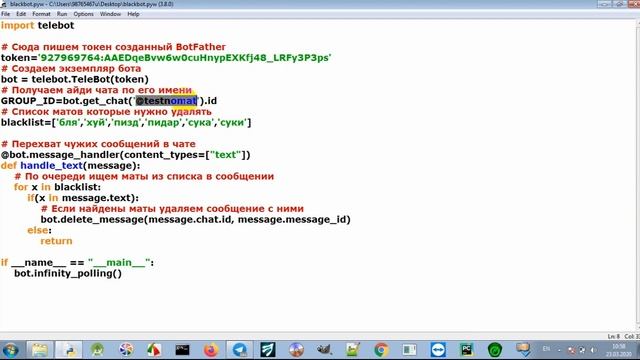Image resolution: width=640 pixels, height=360 pixels.
Task: Open the red-green triangular app icon
Action: tap(154, 350)
